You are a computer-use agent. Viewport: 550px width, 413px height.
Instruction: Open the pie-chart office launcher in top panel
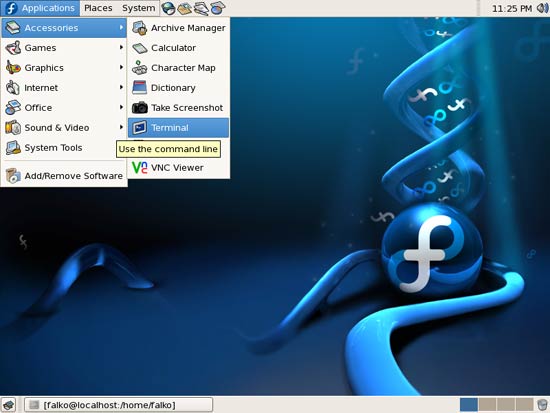click(217, 8)
